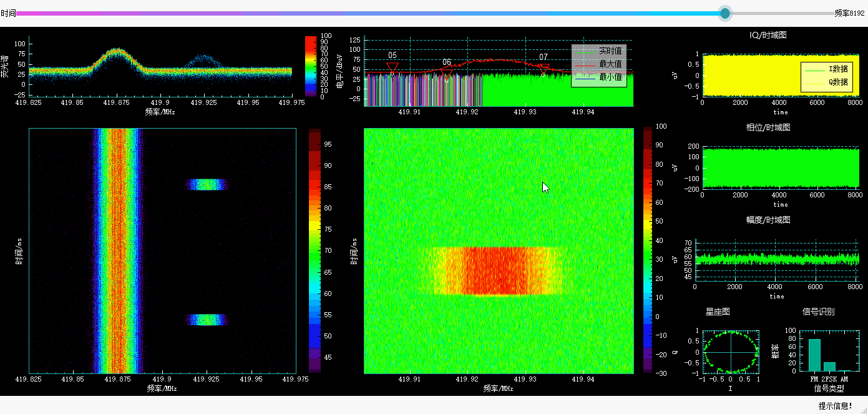Viewport: 868px width, 414px height.
Task: Click the 时间 label beside the slider
Action: click(8, 13)
